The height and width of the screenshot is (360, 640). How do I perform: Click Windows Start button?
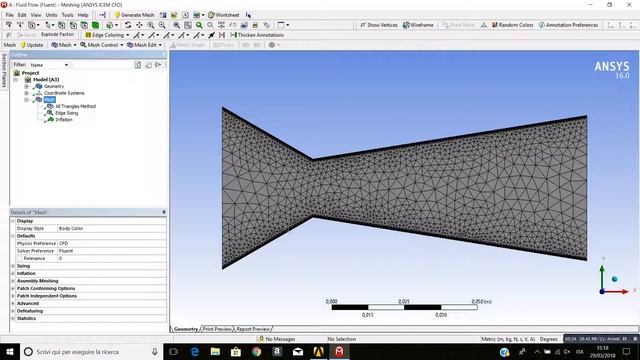point(10,351)
